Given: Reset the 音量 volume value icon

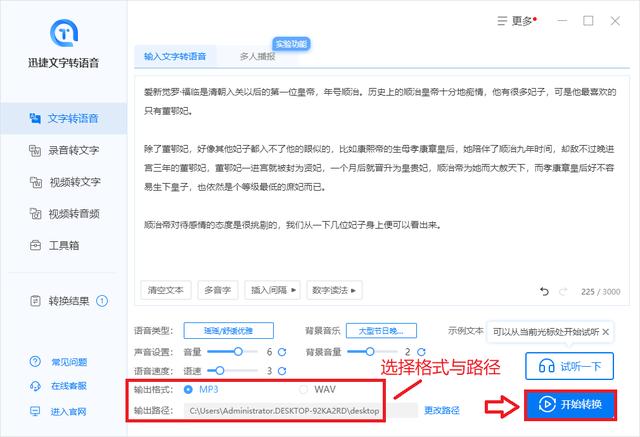Looking at the screenshot, I should click(282, 352).
